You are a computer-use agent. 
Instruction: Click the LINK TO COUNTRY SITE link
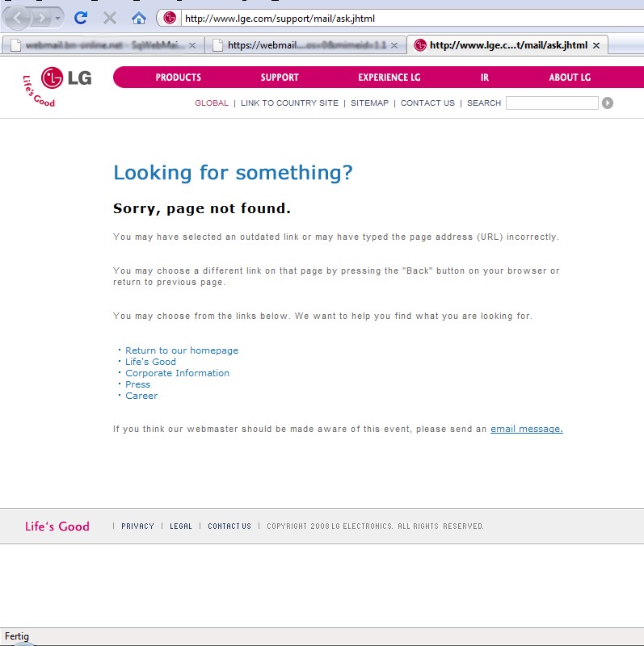(289, 103)
